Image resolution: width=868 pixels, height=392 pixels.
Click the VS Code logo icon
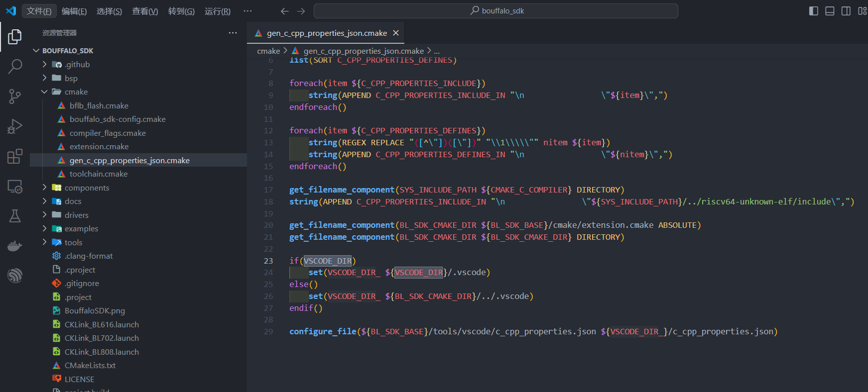pyautogui.click(x=11, y=11)
